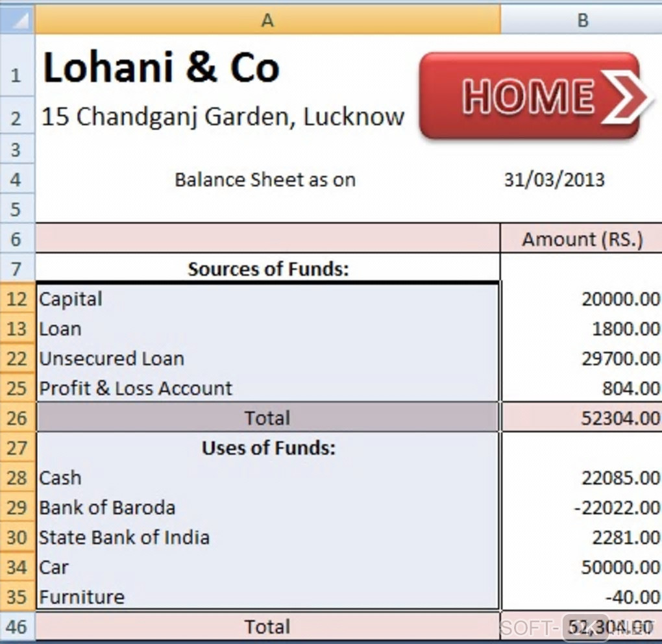Select the Car cell

pos(267,567)
